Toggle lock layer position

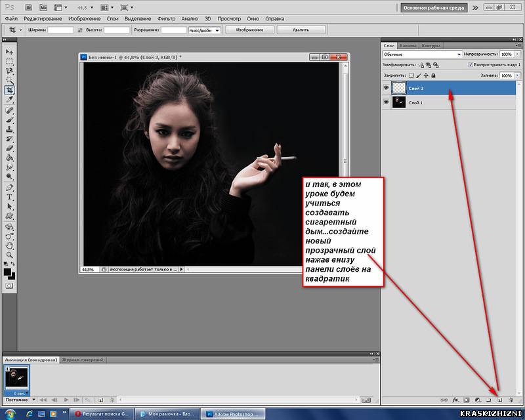(x=426, y=75)
